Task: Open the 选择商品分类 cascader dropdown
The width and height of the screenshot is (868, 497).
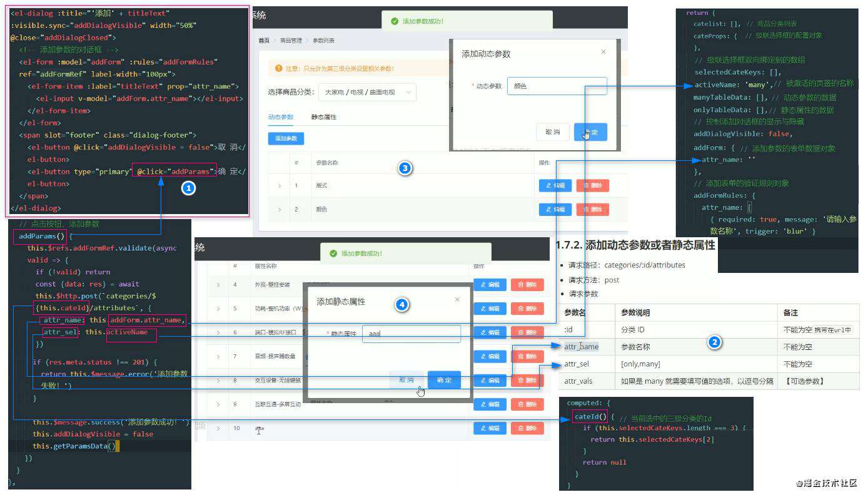Action: [x=367, y=93]
